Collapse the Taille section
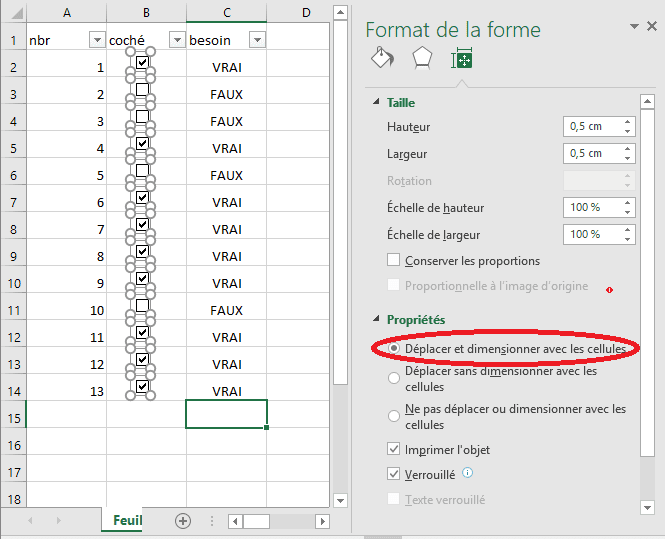Image resolution: width=665 pixels, height=539 pixels. click(376, 102)
